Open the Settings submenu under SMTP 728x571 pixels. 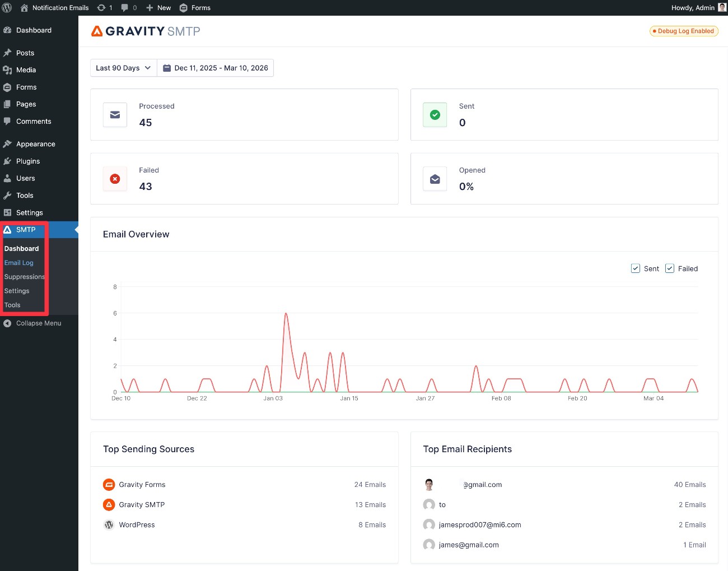[x=17, y=291]
